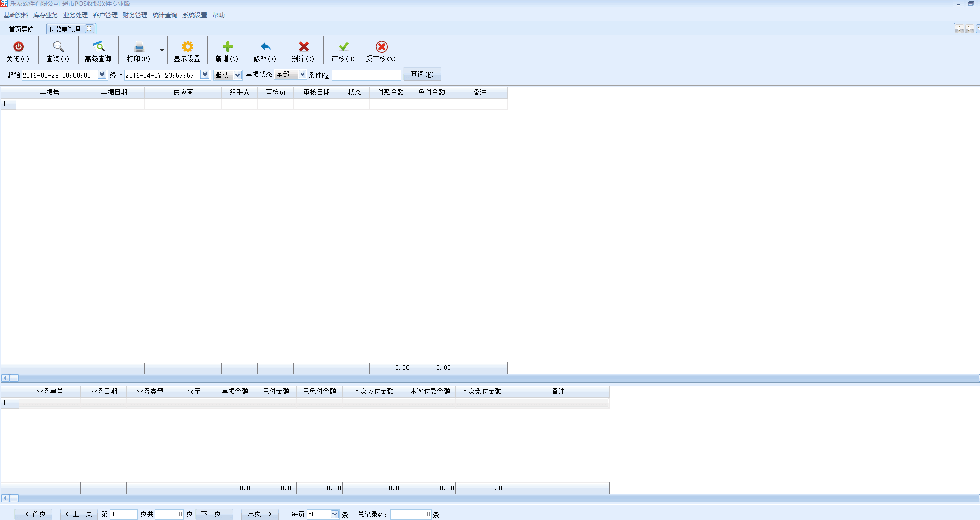Approve with the green check (审核)
The width and height of the screenshot is (980, 520).
343,47
